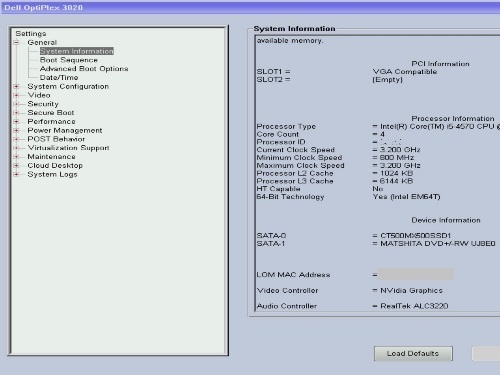Click the Device Information heading
This screenshot has height=375, width=500.
tap(446, 220)
